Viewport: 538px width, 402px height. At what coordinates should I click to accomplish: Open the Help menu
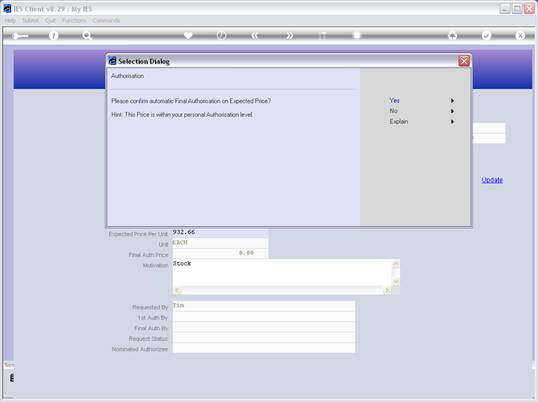tap(10, 21)
